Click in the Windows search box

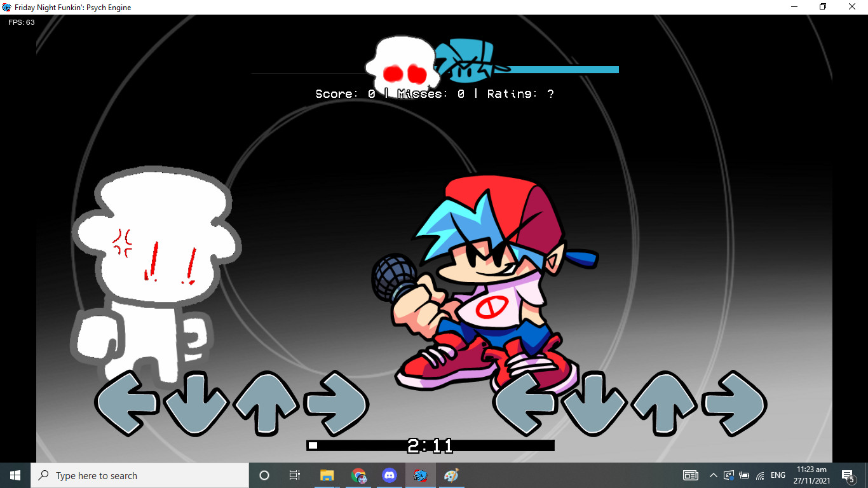click(140, 475)
